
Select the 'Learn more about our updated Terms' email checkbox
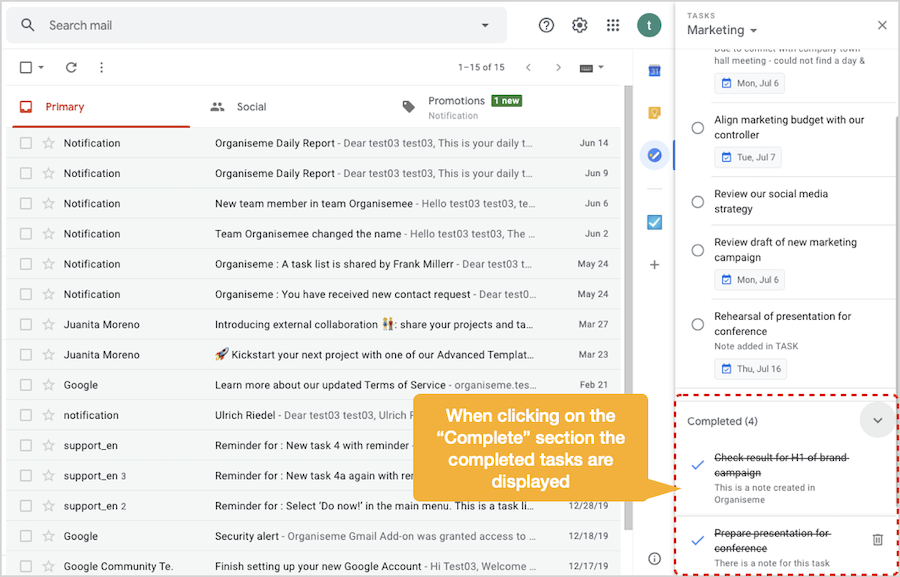pos(26,385)
